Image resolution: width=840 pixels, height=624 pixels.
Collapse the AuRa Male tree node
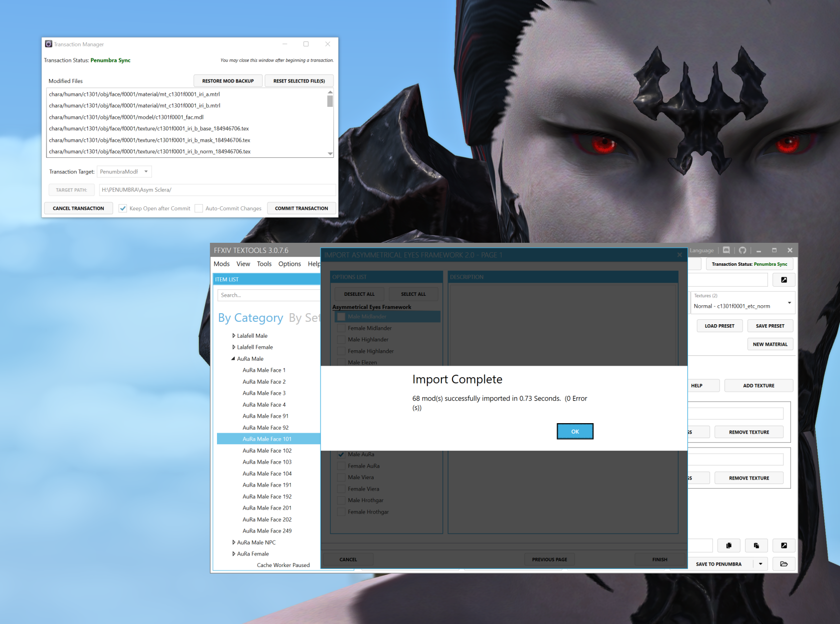(233, 359)
